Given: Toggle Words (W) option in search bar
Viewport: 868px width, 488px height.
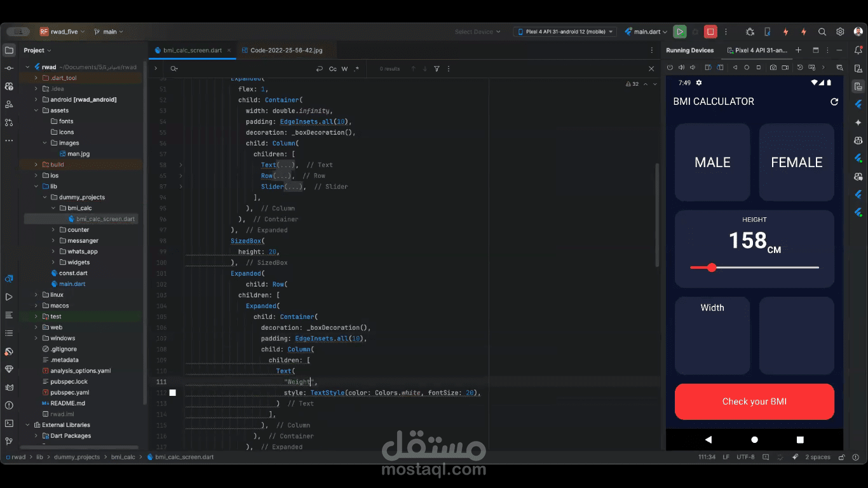Looking at the screenshot, I should 344,69.
